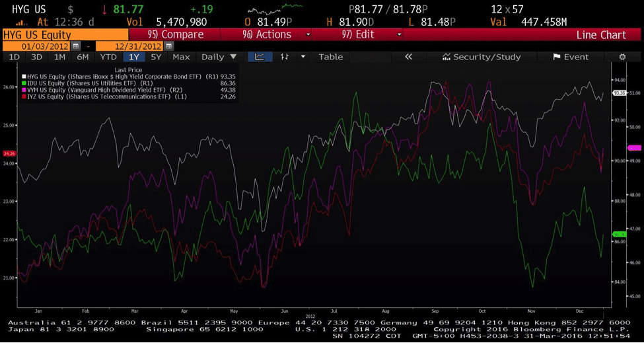Click the magenta VYM last-price marker on right axis
Image resolution: width=644 pixels, height=343 pixels.
pos(634,147)
